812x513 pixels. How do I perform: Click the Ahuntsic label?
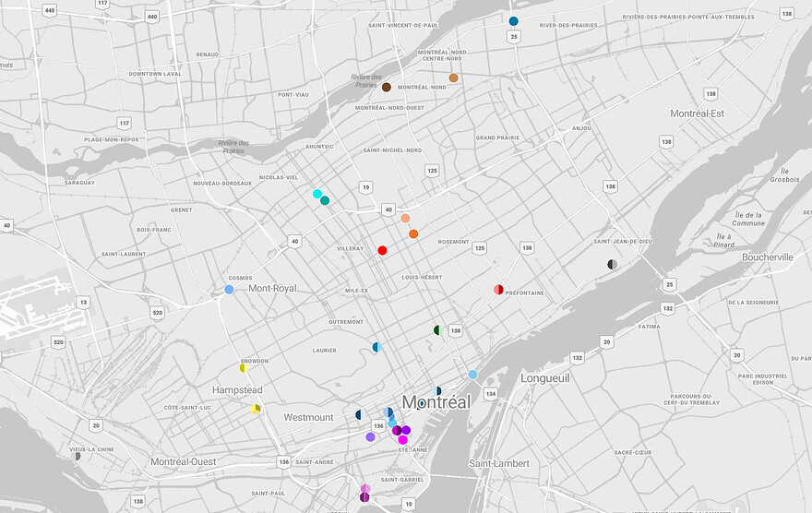click(x=319, y=147)
